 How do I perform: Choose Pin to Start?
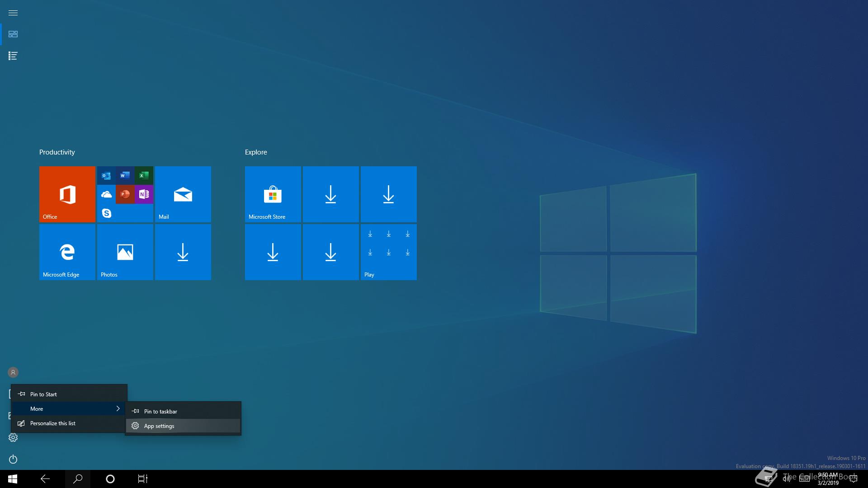pyautogui.click(x=69, y=394)
